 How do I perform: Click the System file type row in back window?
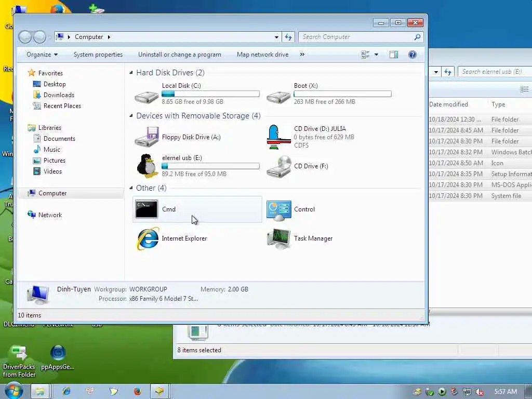(480, 196)
